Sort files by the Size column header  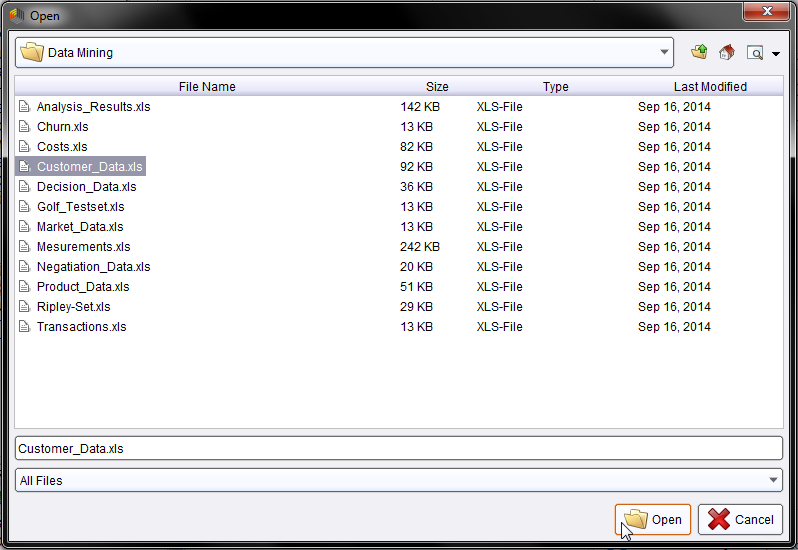[437, 87]
